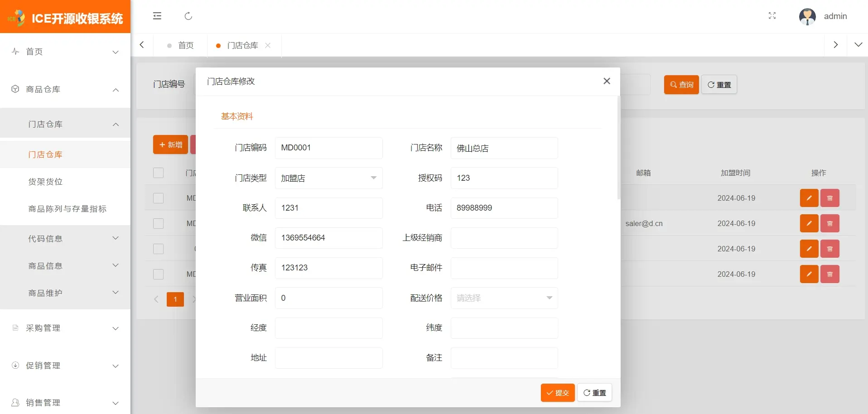Expand the 代码信息 submenu
The height and width of the screenshot is (414, 868).
[x=65, y=239]
